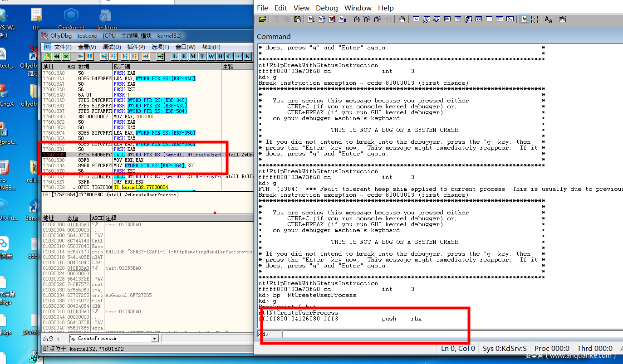Click WinDbg Font 'AA' toolbar icon
This screenshot has height=364, width=623.
(549, 19)
